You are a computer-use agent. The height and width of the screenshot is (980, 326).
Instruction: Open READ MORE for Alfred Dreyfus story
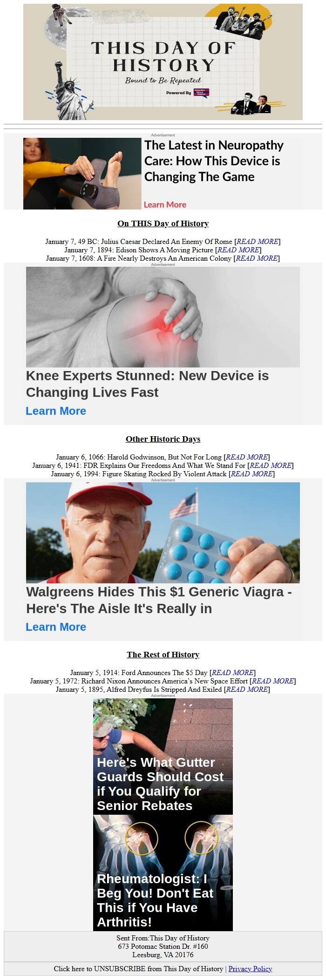(247, 689)
